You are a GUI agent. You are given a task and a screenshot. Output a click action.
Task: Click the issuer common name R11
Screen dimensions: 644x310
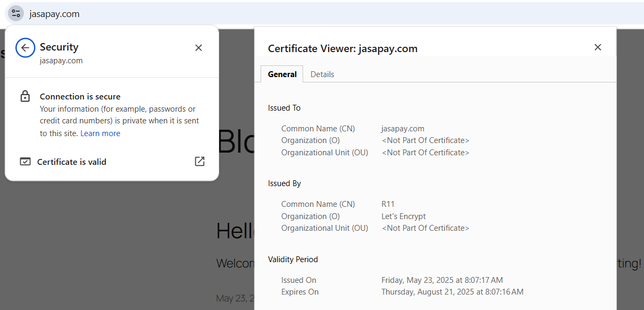pyautogui.click(x=388, y=204)
